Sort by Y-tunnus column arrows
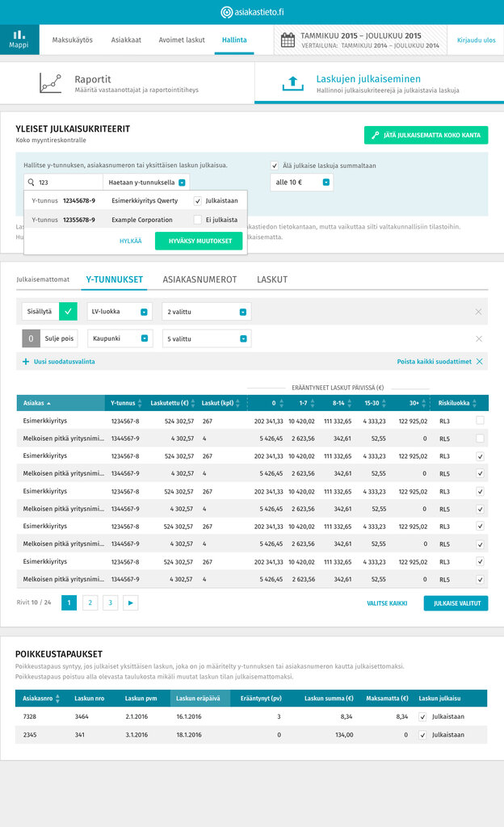504x827 pixels. click(x=140, y=403)
